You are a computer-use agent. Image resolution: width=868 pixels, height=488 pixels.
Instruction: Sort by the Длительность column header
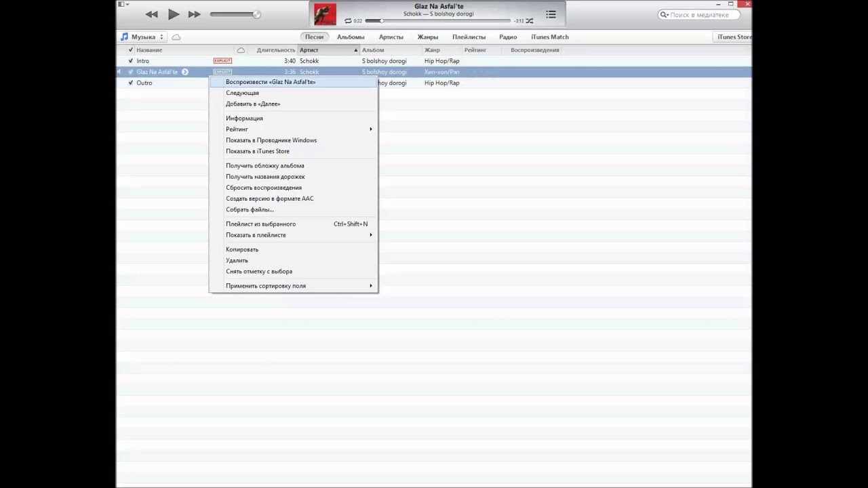coord(276,49)
